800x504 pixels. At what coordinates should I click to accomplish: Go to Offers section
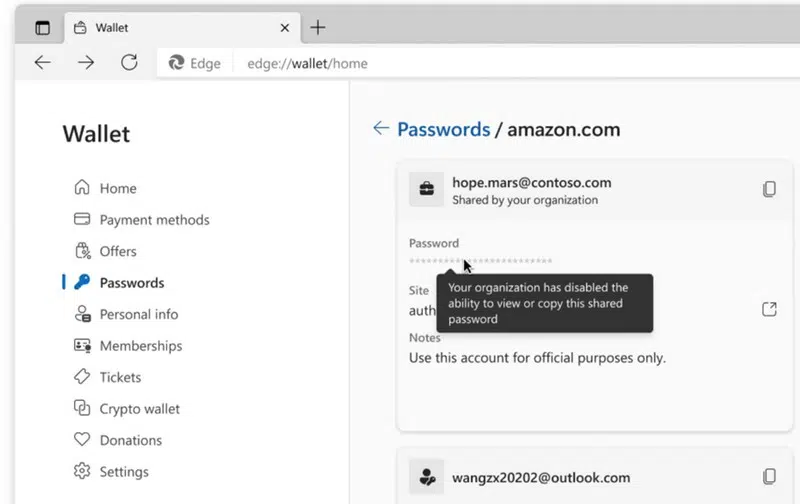[x=118, y=251]
